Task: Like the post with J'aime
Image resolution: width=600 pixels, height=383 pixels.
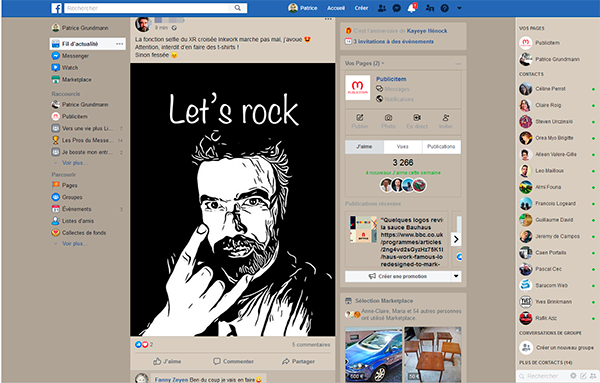Action: tap(167, 361)
